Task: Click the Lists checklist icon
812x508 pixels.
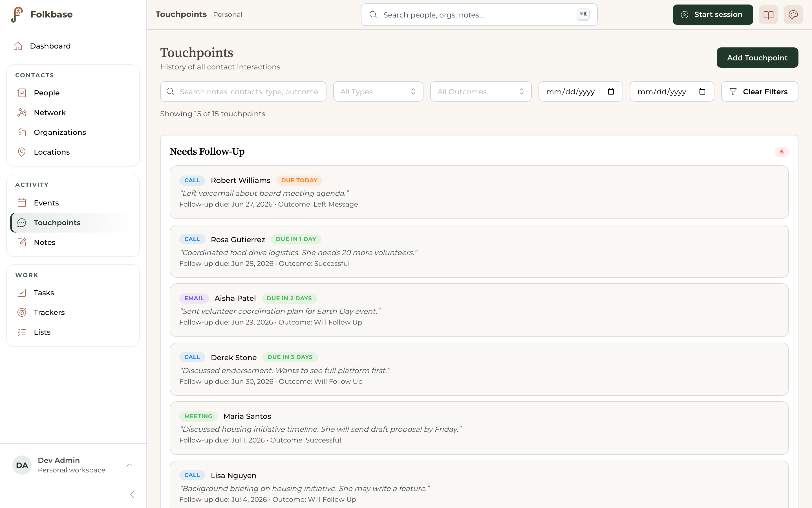Action: click(x=22, y=332)
